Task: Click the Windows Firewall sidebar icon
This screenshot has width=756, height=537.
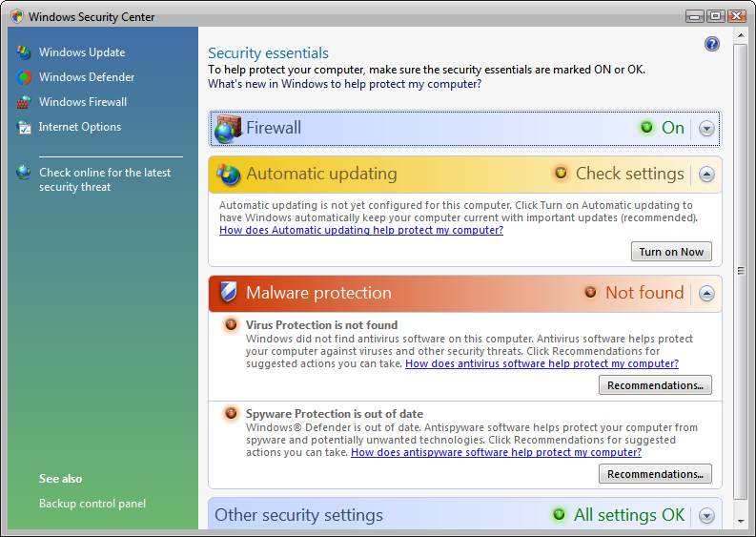Action: click(24, 102)
